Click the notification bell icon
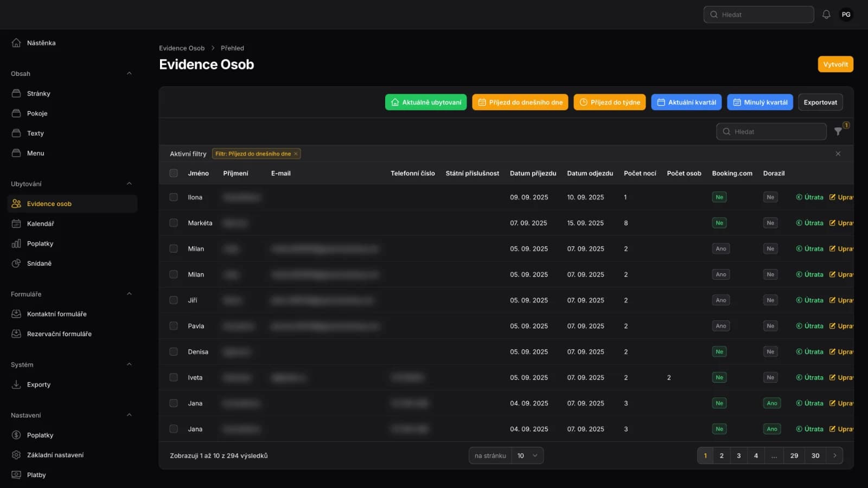Screen dimensions: 868x488 [x=826, y=15]
